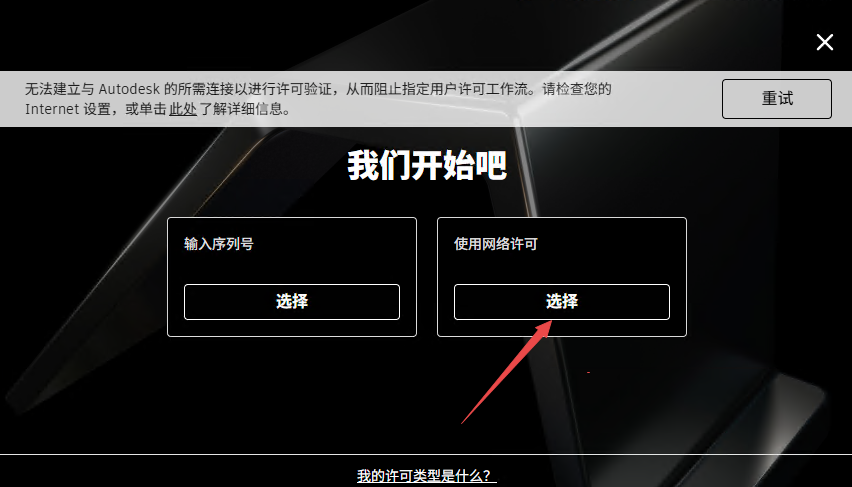The height and width of the screenshot is (487, 852).
Task: Select the 输入序列号 option's 选择 button
Action: (x=292, y=302)
